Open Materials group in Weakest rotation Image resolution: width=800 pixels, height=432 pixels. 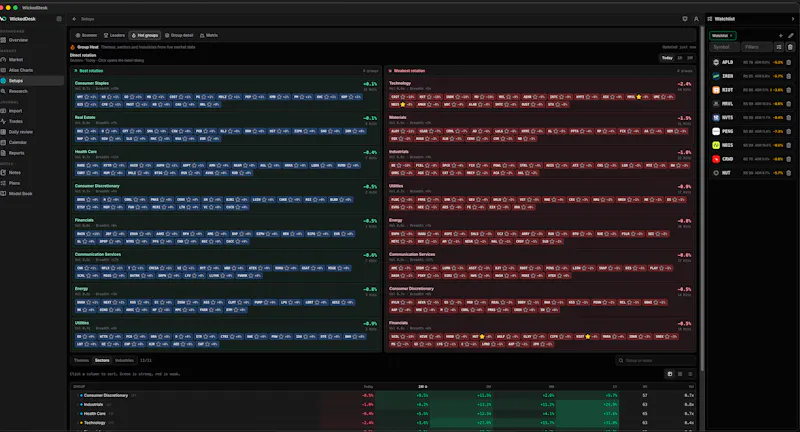(397, 117)
